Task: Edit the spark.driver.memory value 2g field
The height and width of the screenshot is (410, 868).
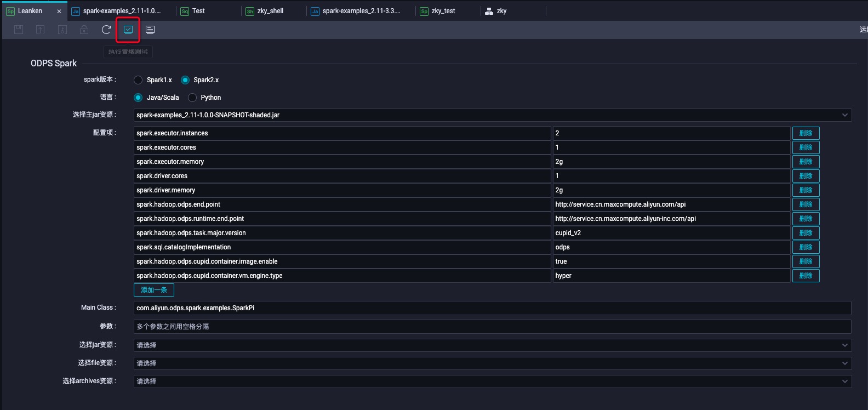Action: 672,190
